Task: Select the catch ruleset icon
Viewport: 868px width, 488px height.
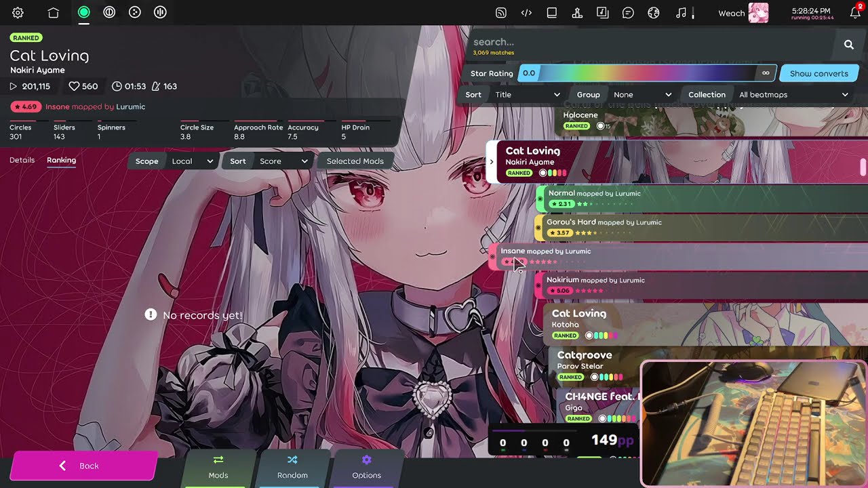Action: pyautogui.click(x=135, y=12)
